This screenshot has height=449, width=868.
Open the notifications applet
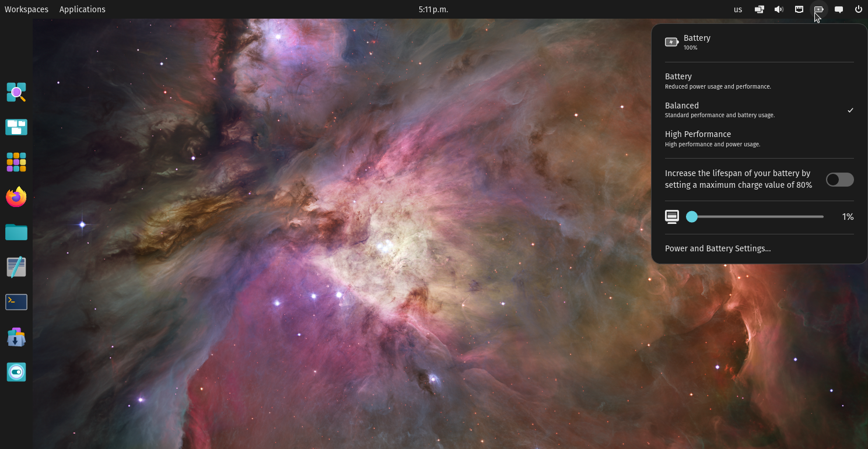tap(839, 9)
